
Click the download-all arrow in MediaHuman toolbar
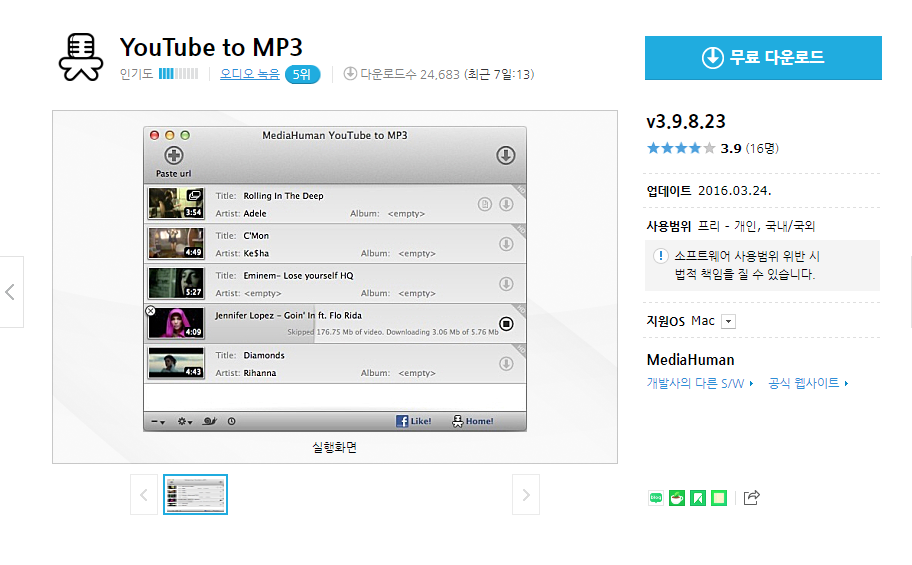[x=505, y=155]
